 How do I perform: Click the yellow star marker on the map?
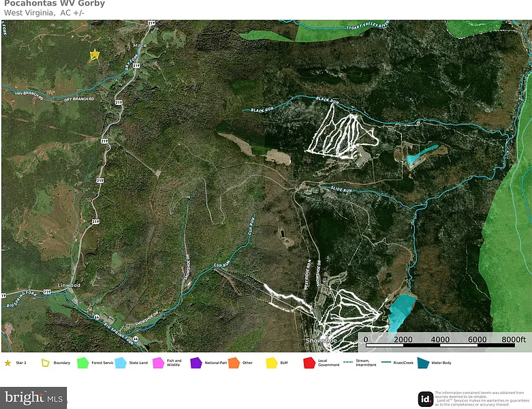95,55
